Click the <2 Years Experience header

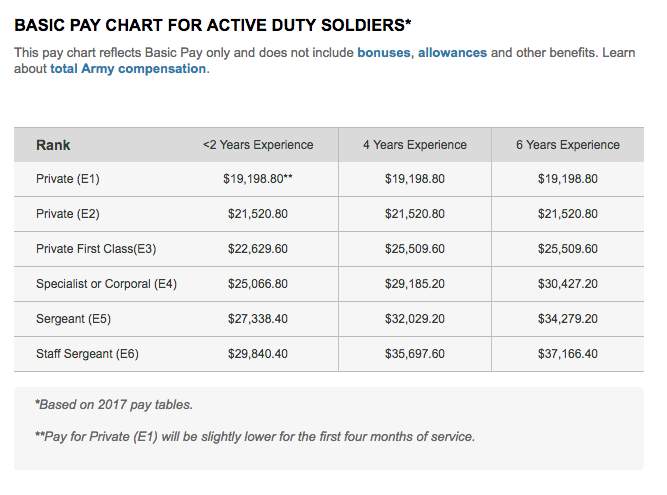[x=258, y=145]
